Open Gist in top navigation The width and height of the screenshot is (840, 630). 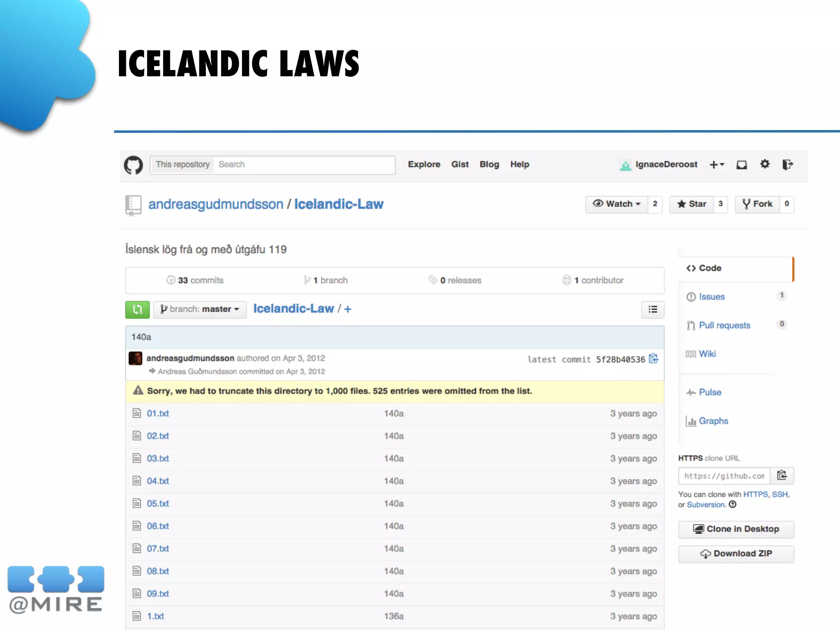point(460,164)
